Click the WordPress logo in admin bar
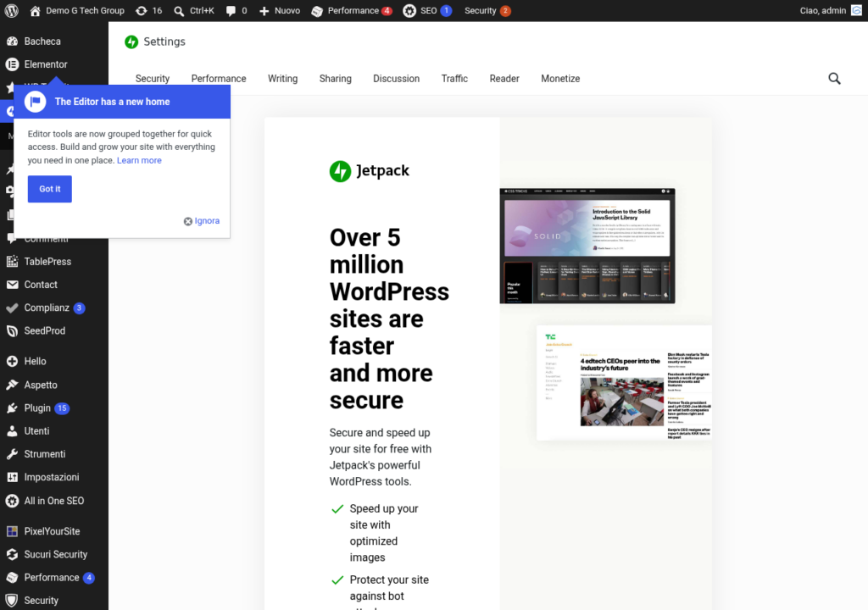 click(x=11, y=10)
